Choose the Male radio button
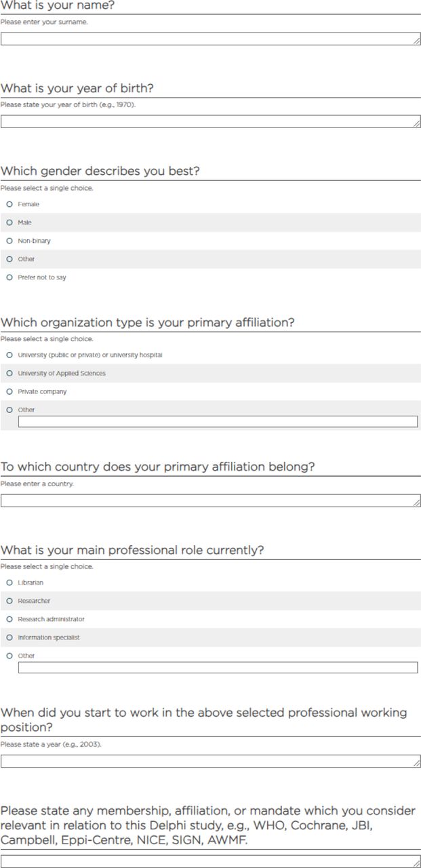Image resolution: width=421 pixels, height=868 pixels. pyautogui.click(x=9, y=222)
